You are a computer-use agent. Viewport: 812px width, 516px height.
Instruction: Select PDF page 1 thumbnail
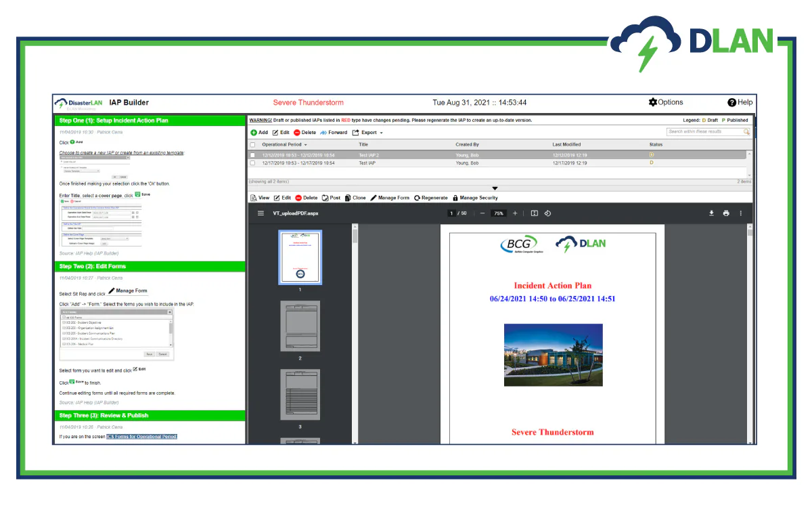(x=300, y=257)
